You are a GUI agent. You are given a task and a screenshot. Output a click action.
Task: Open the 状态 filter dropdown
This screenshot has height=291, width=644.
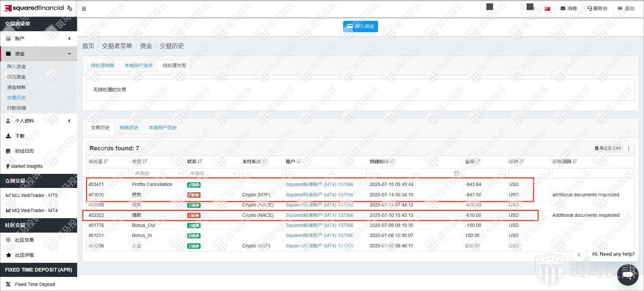pyautogui.click(x=213, y=173)
